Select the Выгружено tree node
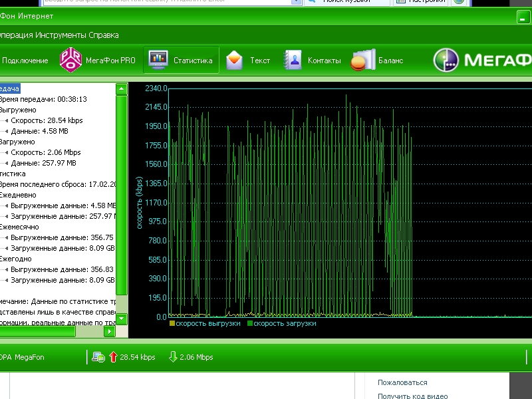 [x=18, y=110]
